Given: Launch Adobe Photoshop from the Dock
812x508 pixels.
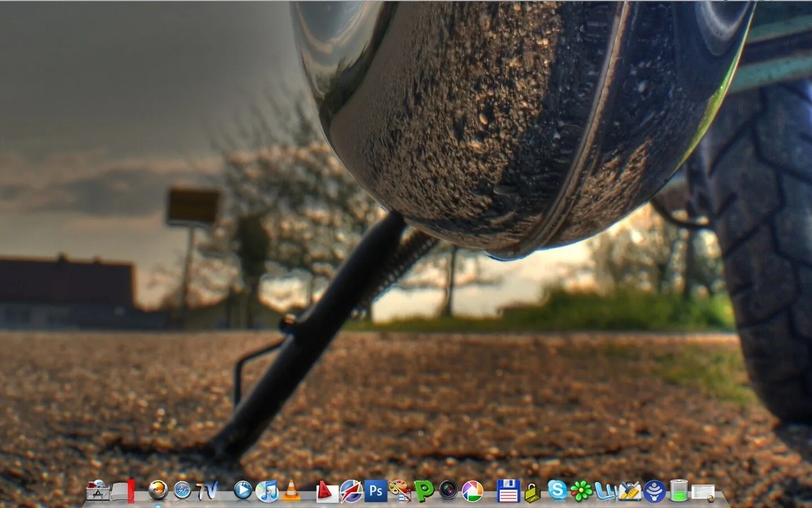Looking at the screenshot, I should [376, 491].
